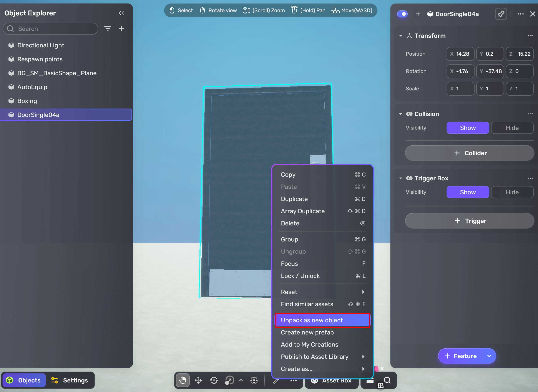Select the scale gizmo tool
The image size is (538, 392).
tap(229, 380)
